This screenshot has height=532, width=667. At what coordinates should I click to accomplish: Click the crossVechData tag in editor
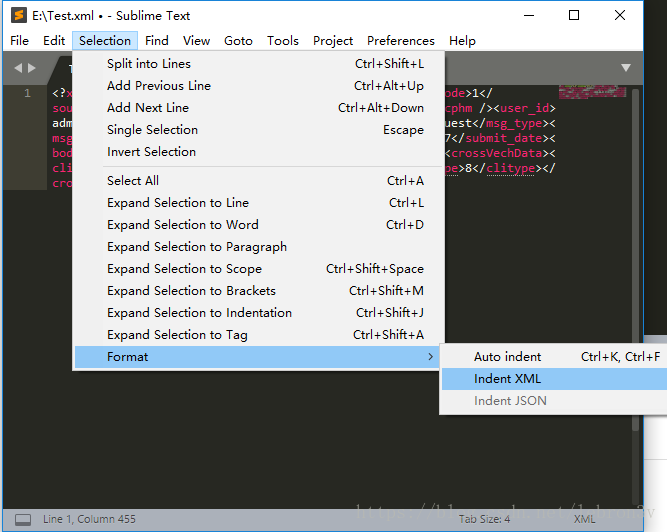496,153
